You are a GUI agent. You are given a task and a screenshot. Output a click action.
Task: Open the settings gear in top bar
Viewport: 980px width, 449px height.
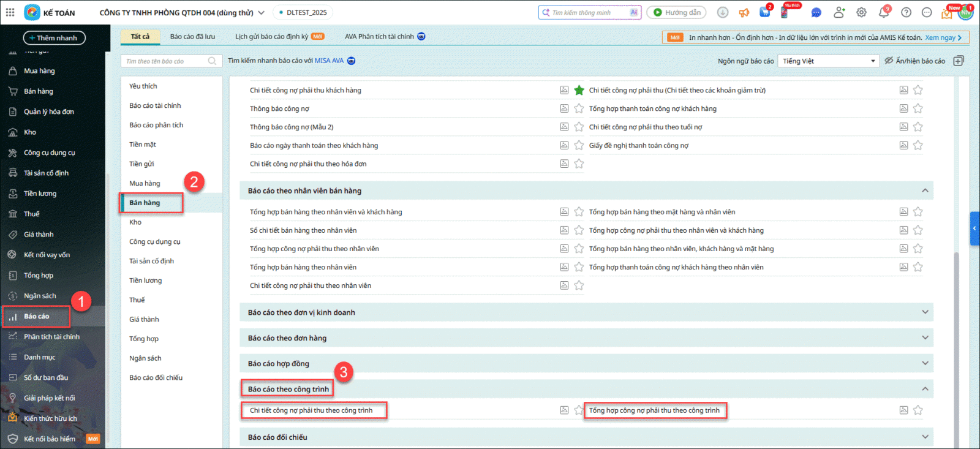[861, 12]
